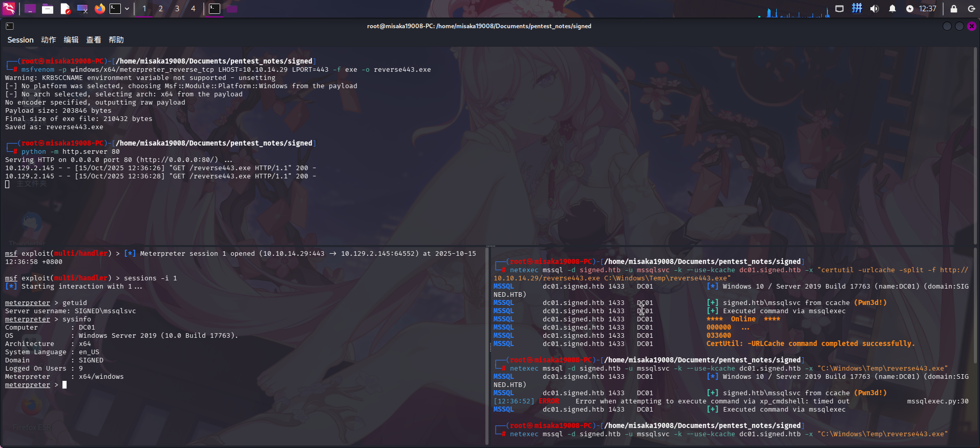Click the purple show-desktop panel icon
The image size is (980, 448).
pos(30,9)
